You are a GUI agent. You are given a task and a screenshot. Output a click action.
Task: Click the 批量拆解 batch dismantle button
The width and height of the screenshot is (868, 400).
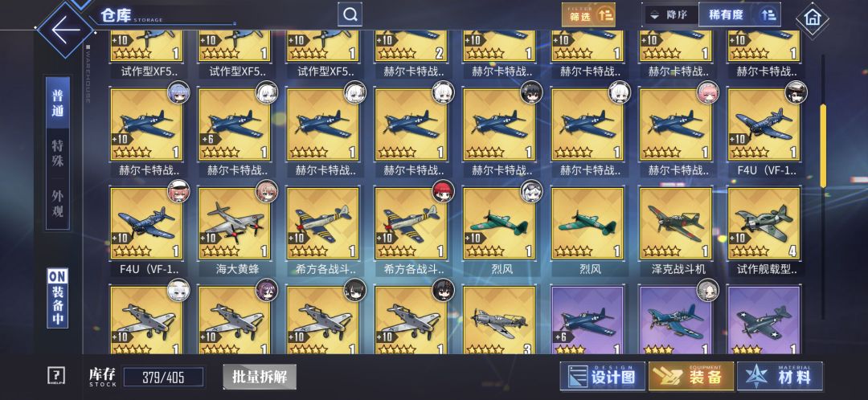point(260,377)
